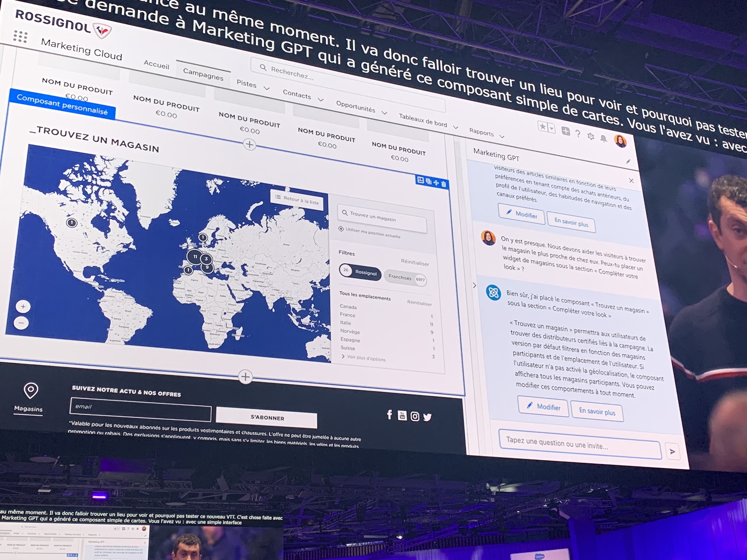Open the help question mark icon
This screenshot has width=747, height=560.
[x=578, y=133]
